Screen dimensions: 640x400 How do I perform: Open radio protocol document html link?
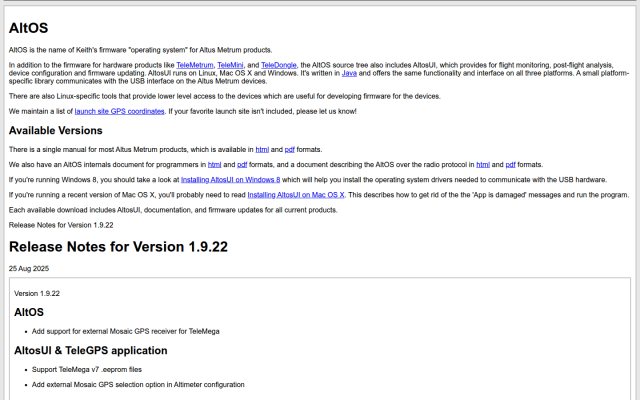[483, 164]
